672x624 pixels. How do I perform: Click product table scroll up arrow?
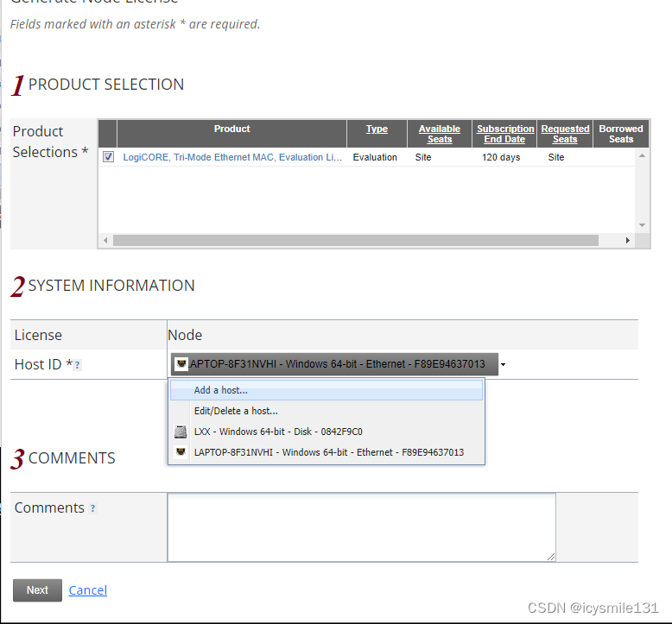tap(642, 156)
